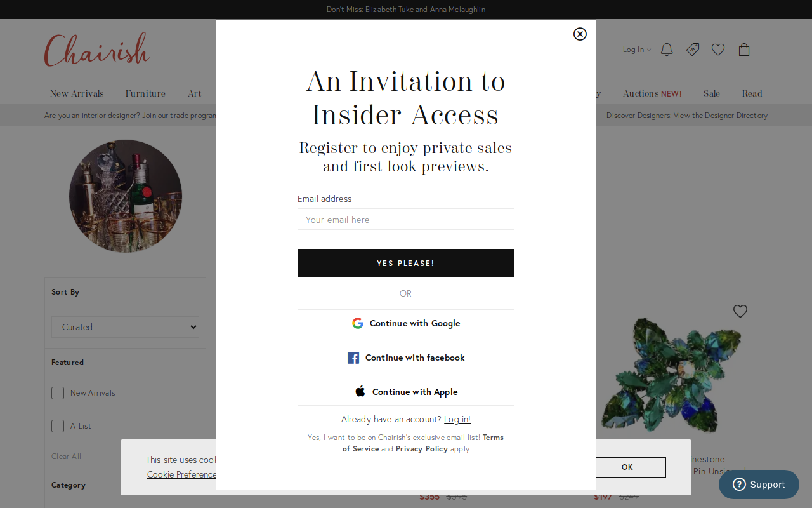
Task: Open Sale menu
Action: [x=712, y=93]
